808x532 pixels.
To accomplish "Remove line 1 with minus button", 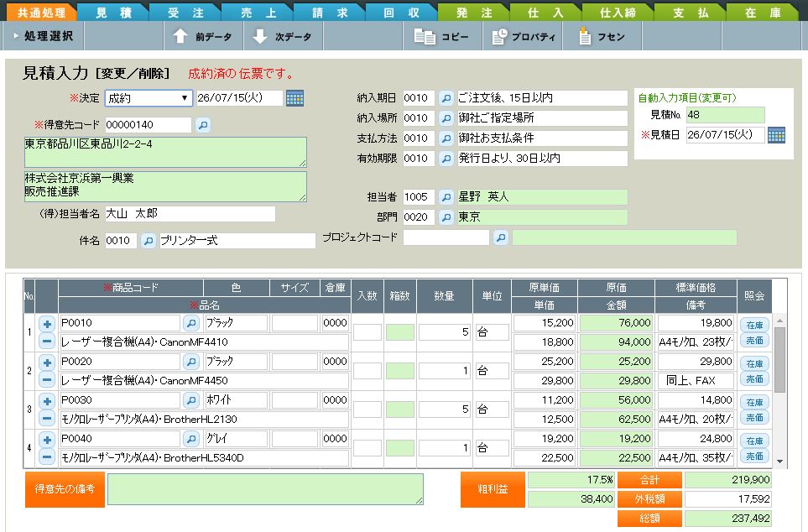I will pos(47,341).
